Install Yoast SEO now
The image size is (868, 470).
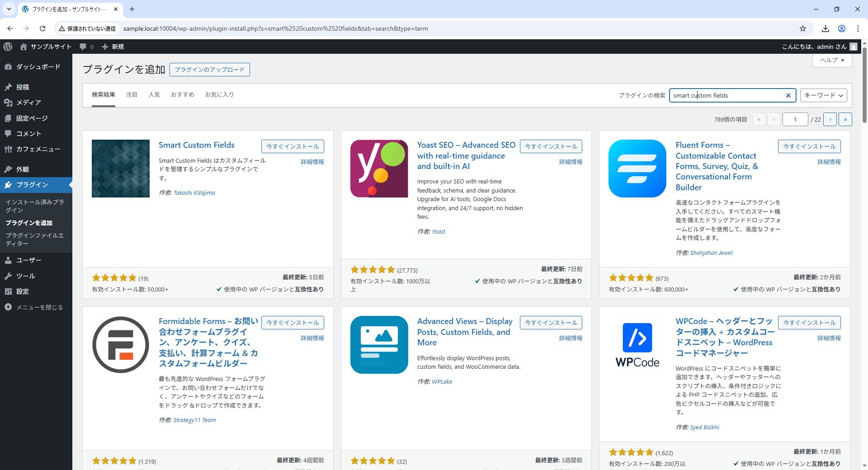[551, 146]
